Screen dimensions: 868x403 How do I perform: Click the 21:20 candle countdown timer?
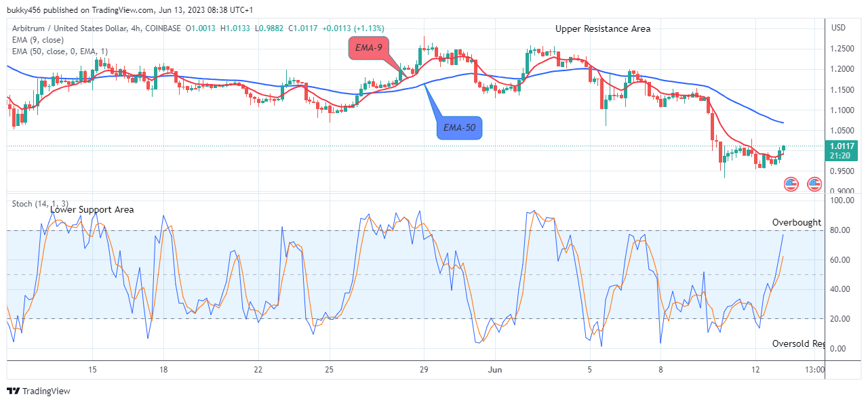click(x=840, y=155)
